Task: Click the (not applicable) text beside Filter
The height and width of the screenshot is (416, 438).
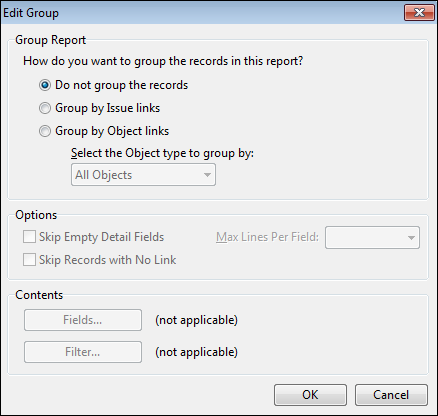Action: (196, 352)
